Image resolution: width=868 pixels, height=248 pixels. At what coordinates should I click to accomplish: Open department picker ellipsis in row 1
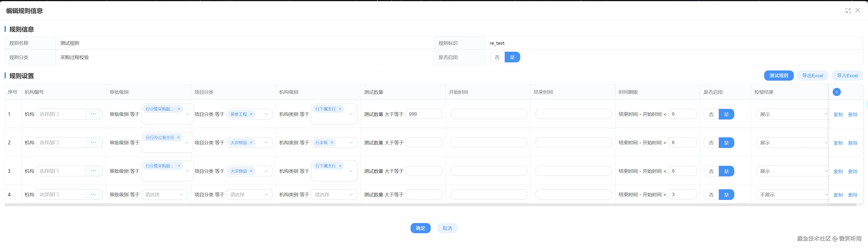tap(93, 114)
